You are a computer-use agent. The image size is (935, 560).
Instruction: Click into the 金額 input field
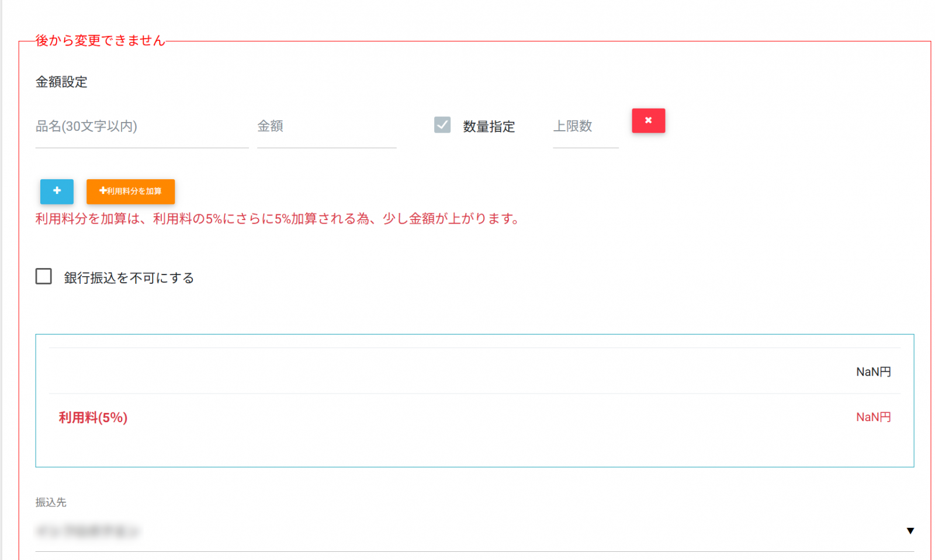click(x=326, y=127)
